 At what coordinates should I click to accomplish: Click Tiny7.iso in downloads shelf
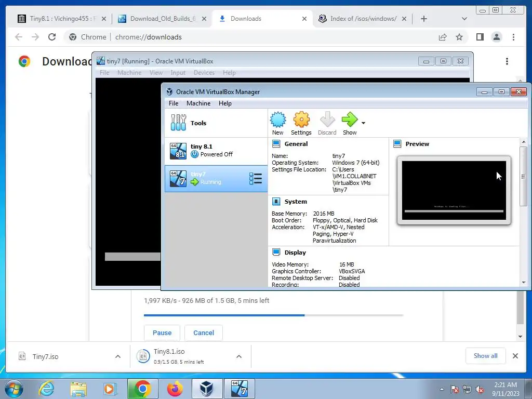click(x=45, y=356)
